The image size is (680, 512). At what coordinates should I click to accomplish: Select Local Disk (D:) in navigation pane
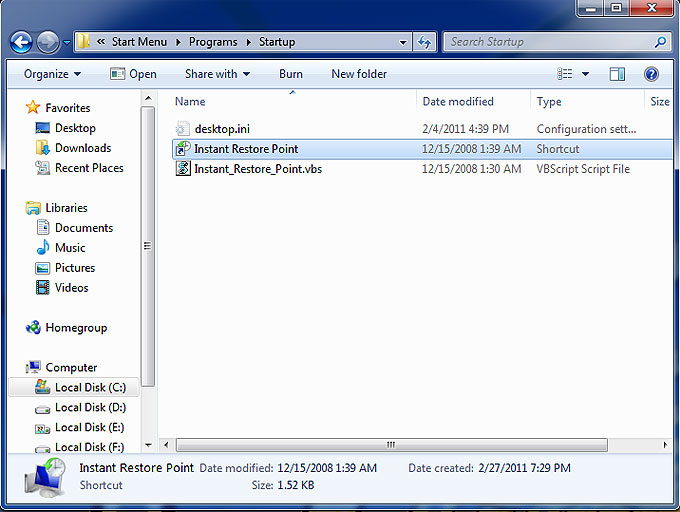tap(89, 408)
